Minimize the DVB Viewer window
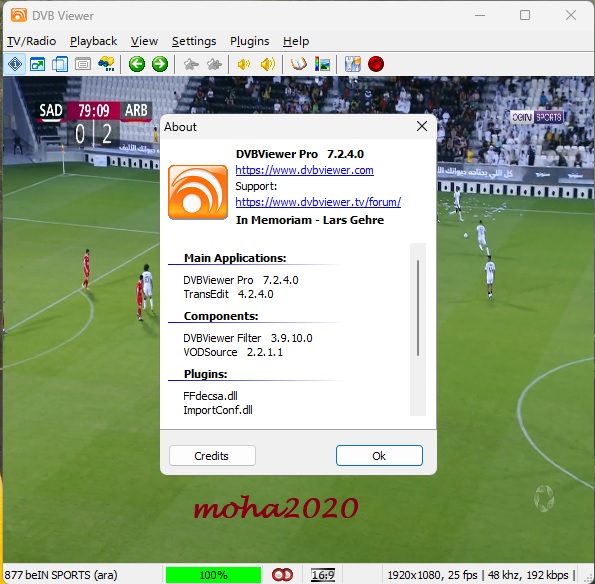595x584 pixels. 480,15
